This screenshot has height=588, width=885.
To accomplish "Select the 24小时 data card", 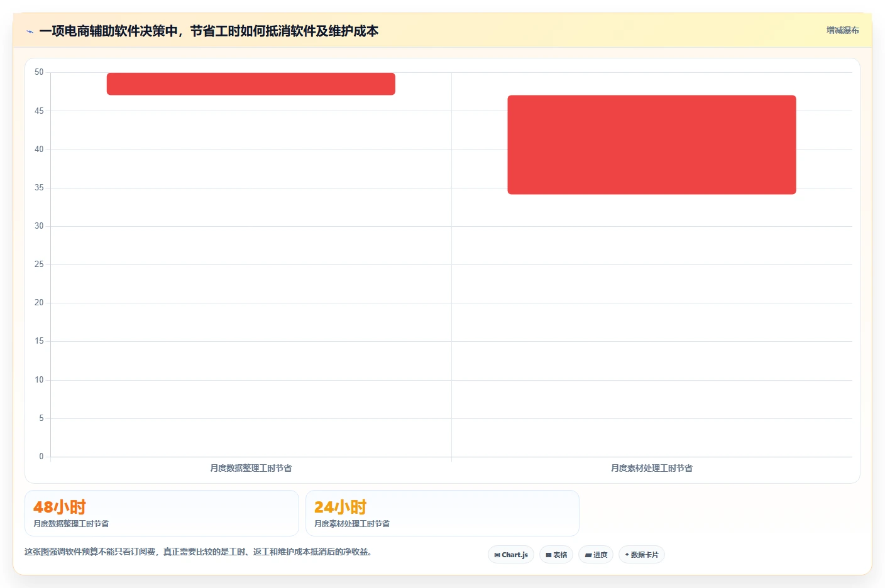I will pyautogui.click(x=442, y=513).
